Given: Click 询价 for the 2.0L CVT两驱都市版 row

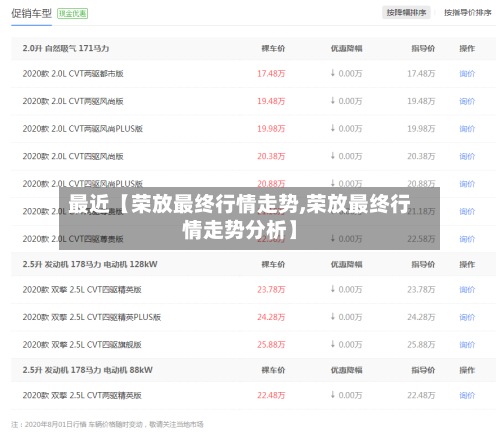Looking at the screenshot, I should point(467,74).
